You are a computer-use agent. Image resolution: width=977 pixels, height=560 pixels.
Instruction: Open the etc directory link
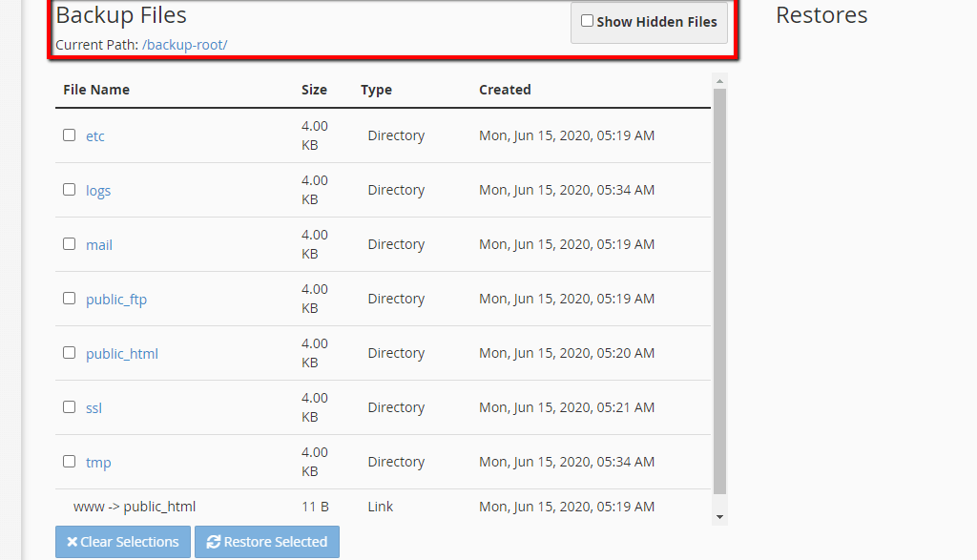(x=95, y=135)
